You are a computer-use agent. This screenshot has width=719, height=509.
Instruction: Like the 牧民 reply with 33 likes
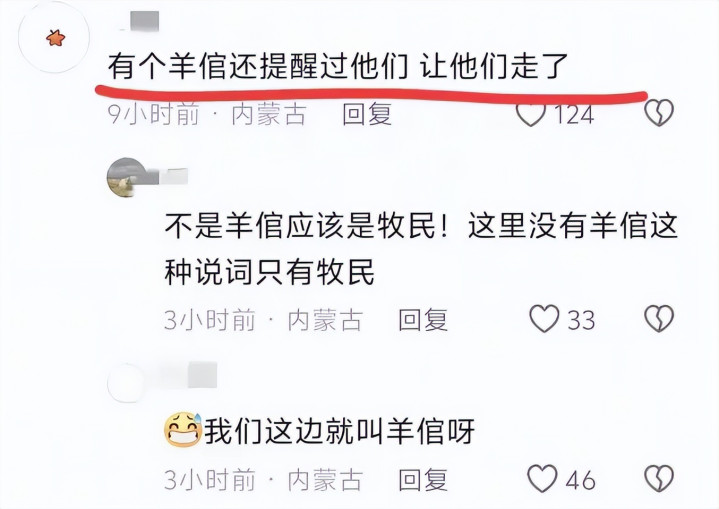coord(544,319)
